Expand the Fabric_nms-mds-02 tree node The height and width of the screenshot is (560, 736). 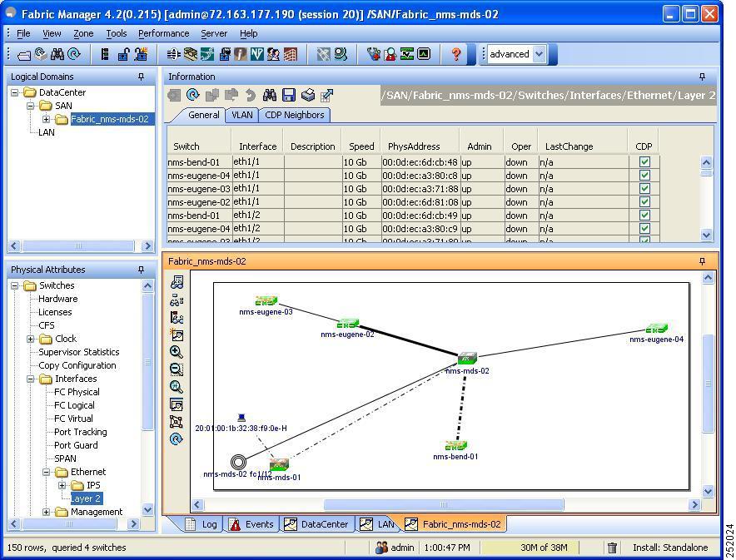pos(46,119)
